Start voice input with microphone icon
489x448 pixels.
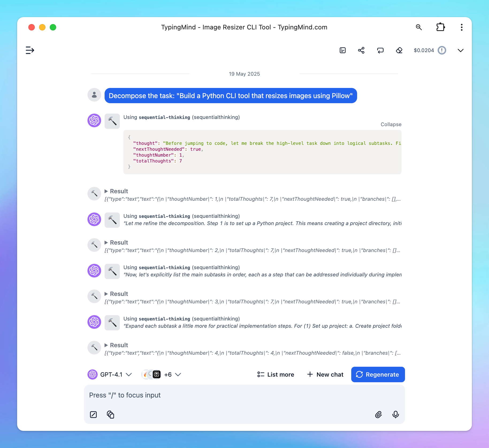pyautogui.click(x=396, y=415)
